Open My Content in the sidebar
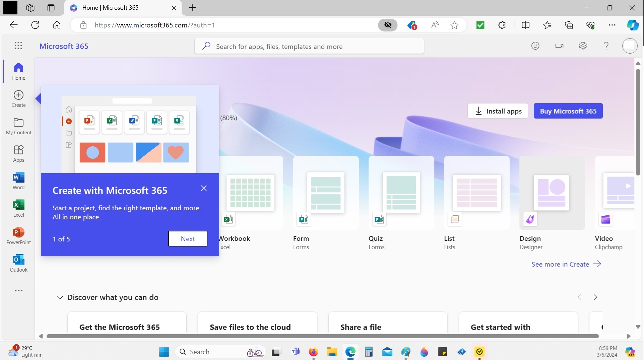This screenshot has width=644, height=360. tap(18, 126)
